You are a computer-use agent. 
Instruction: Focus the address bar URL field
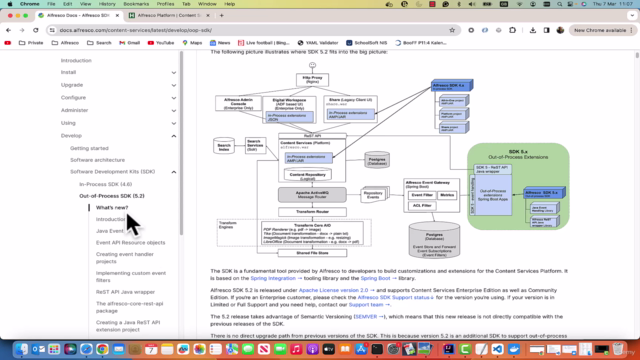pyautogui.click(x=253, y=30)
